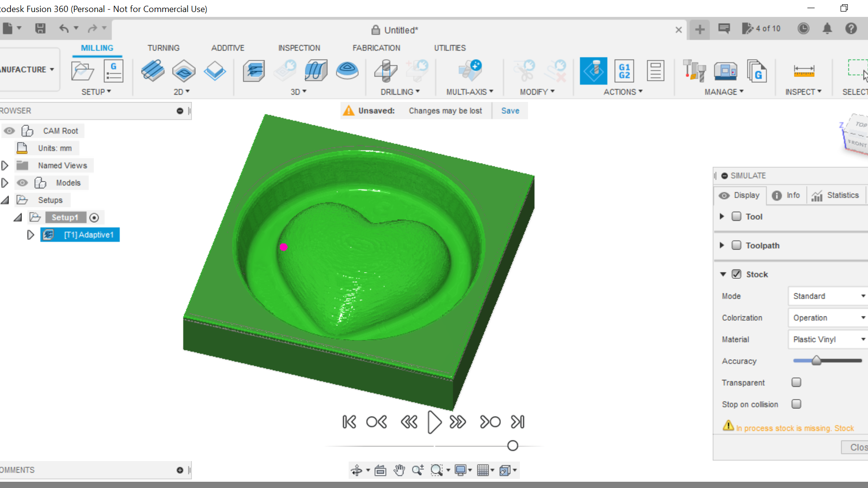
Task: Uncheck the Stock checkbox
Action: (x=736, y=274)
